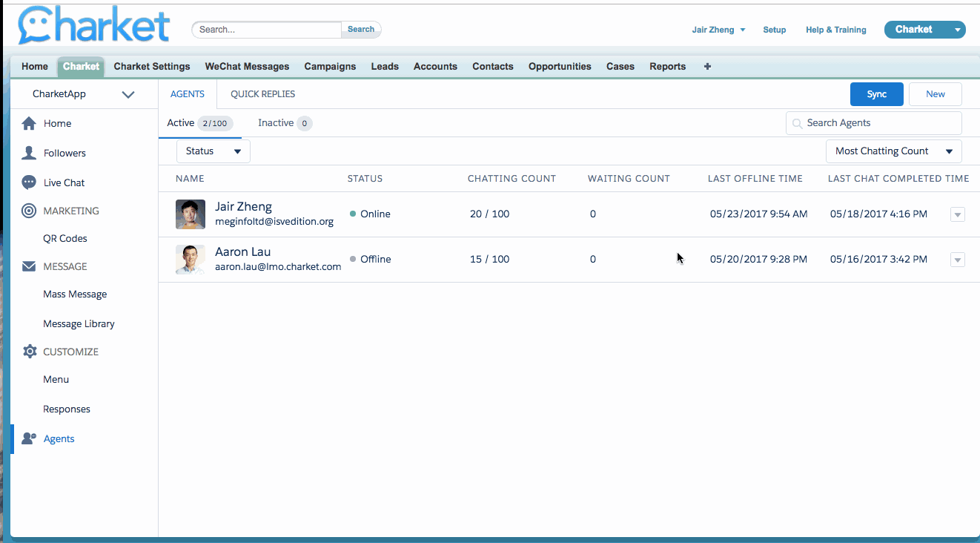
Task: Open row actions menu for Aaron Lau
Action: tap(957, 260)
